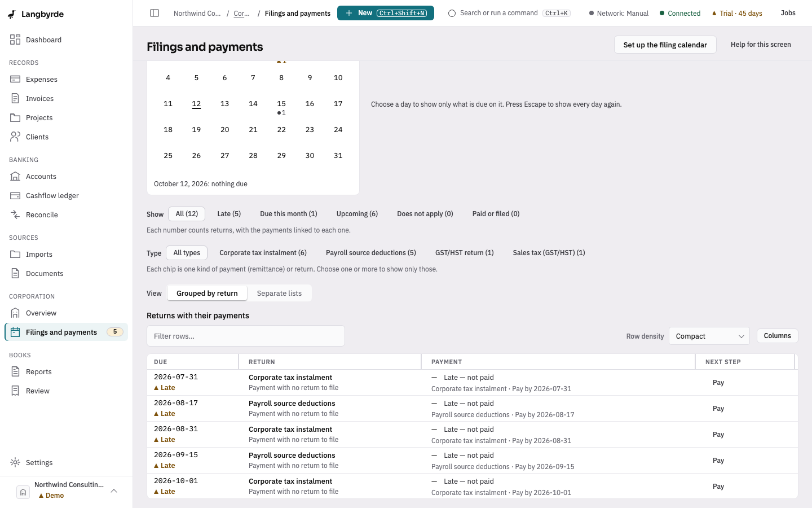Click the Network: Manual status
Image resolution: width=812 pixels, height=508 pixels.
(x=619, y=14)
